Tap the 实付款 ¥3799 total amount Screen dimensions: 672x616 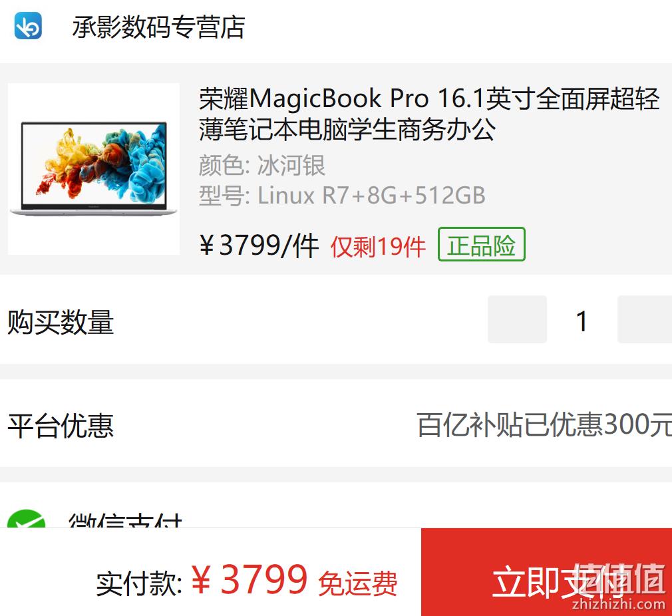coord(202,581)
